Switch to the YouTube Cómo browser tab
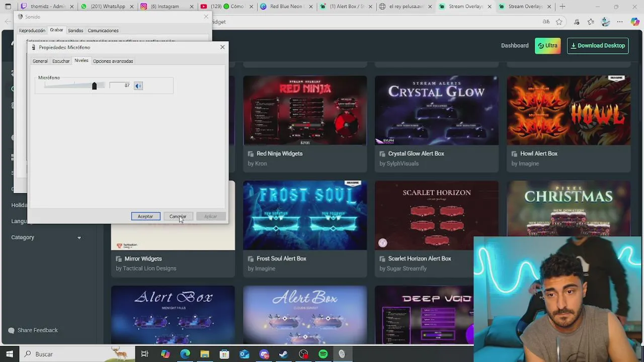Viewport: 644px width, 362px height. (x=227, y=7)
